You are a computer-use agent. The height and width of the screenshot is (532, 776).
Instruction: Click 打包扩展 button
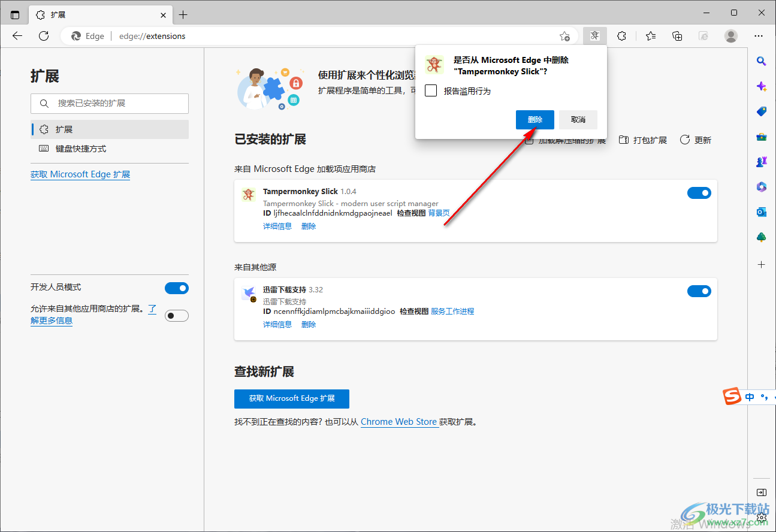coord(643,140)
